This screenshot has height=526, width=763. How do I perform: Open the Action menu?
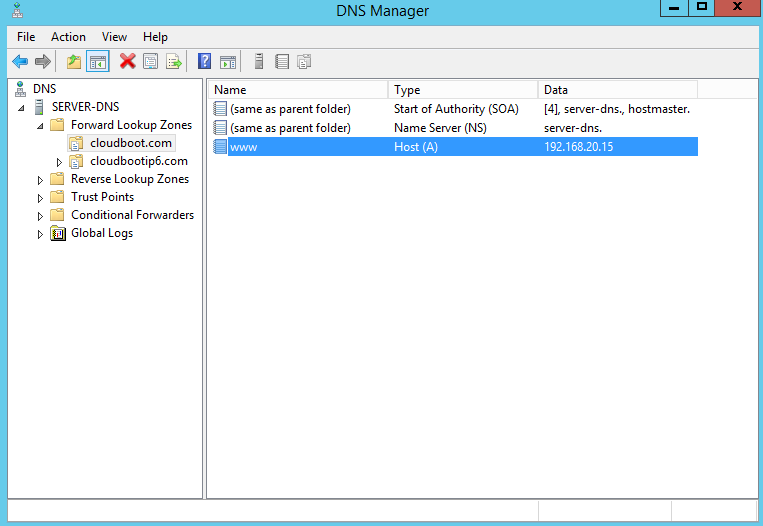[68, 37]
